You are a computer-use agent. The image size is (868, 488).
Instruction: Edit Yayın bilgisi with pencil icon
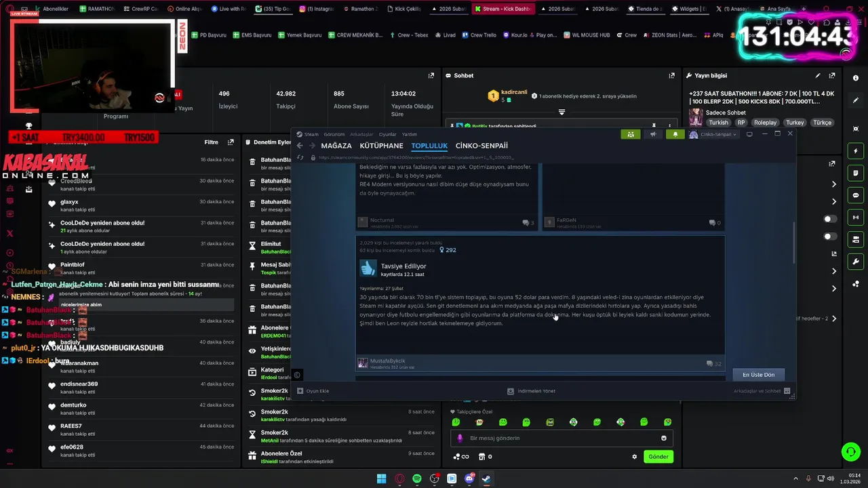click(818, 75)
